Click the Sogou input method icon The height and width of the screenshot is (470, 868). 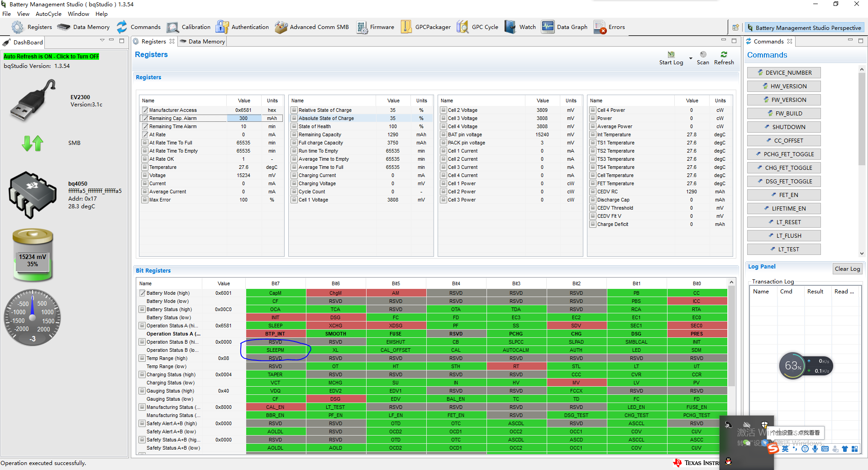click(x=773, y=448)
